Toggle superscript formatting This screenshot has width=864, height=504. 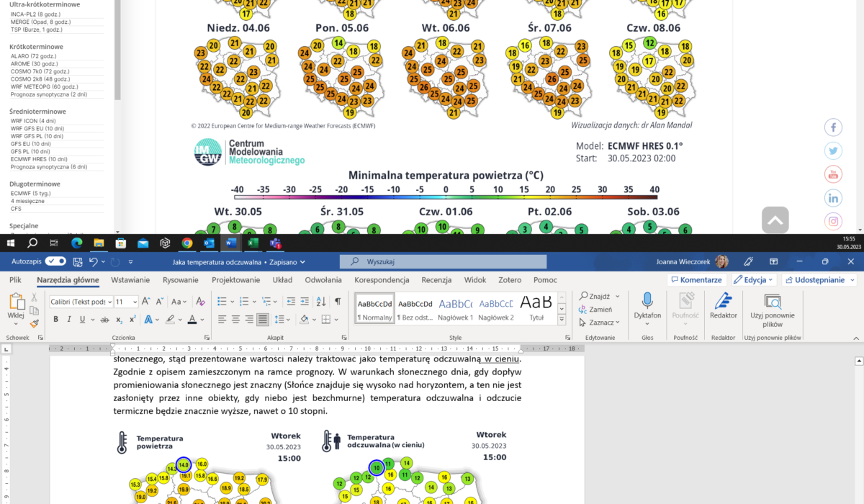click(132, 320)
